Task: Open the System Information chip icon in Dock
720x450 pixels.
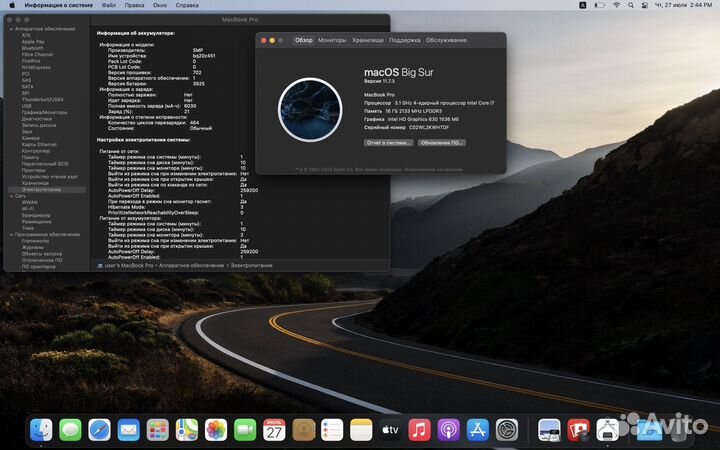Action: (608, 430)
